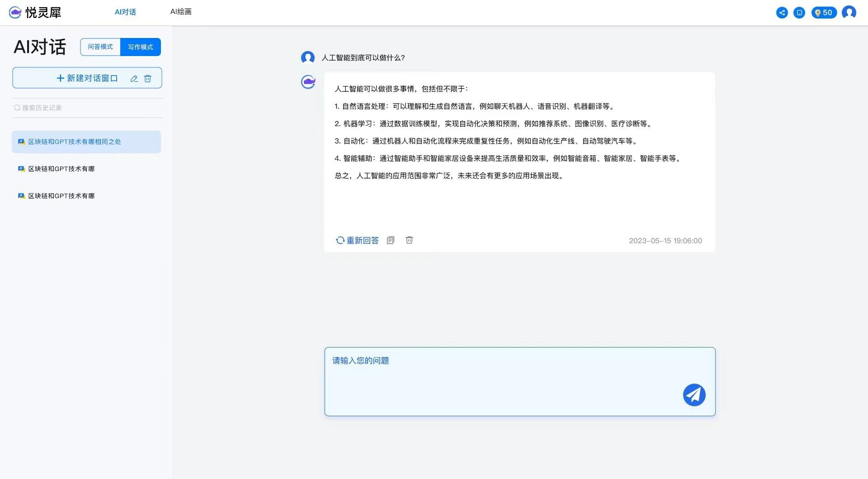This screenshot has height=479, width=868.
Task: Switch to the AI绘画 tab
Action: point(180,12)
